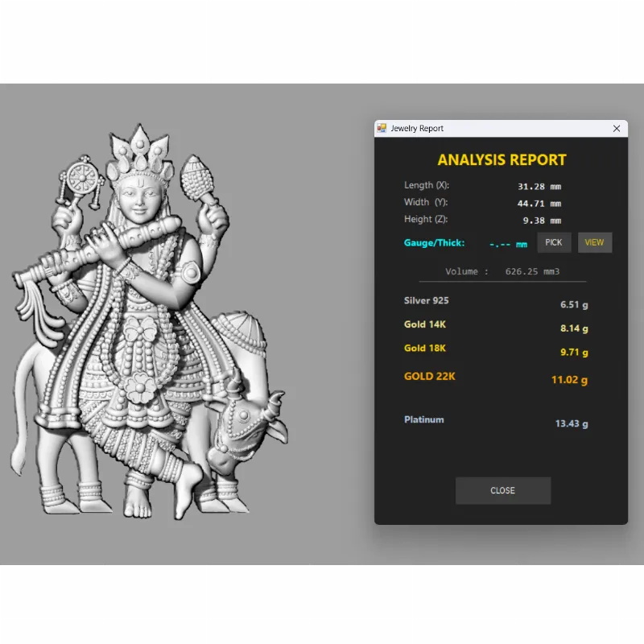Click the GOLD 22K label

pos(430,376)
